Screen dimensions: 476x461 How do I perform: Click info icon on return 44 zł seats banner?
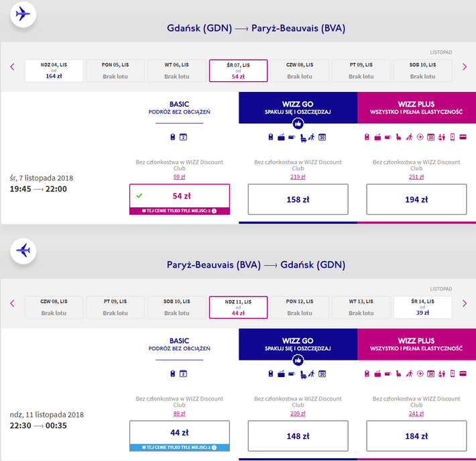click(x=214, y=448)
